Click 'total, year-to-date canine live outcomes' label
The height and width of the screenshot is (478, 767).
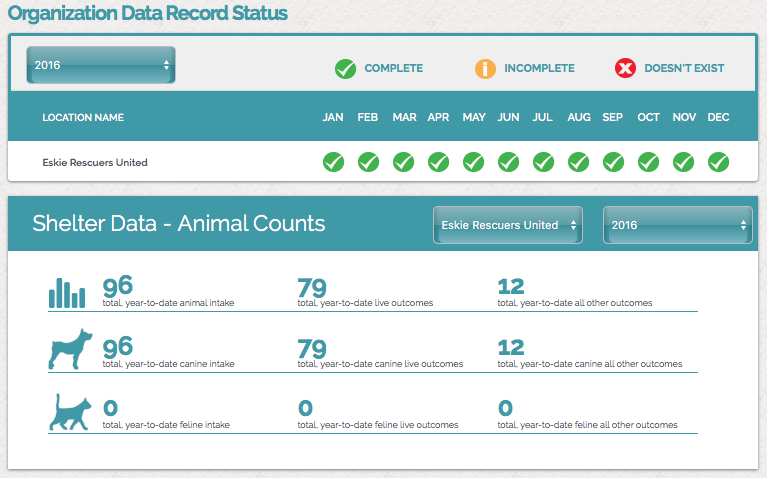coord(380,364)
